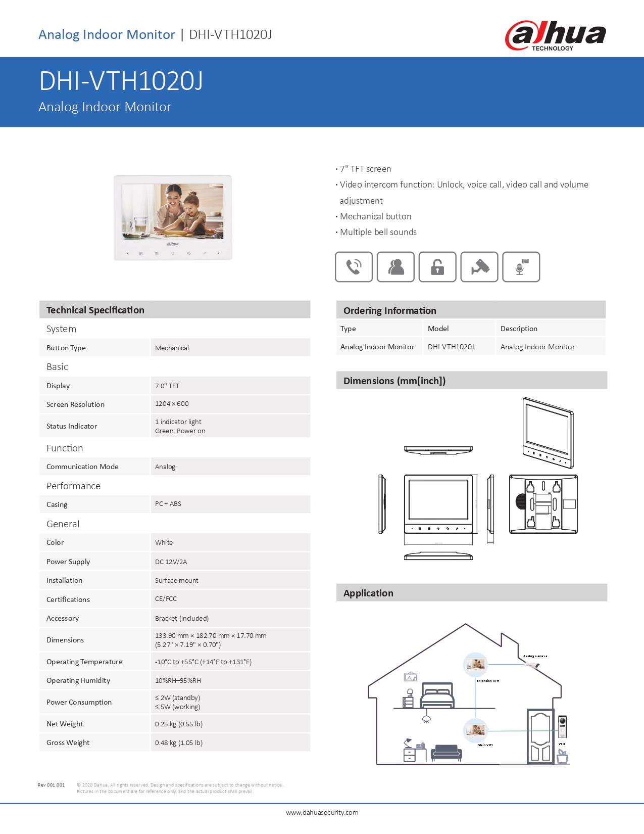
Task: Click the front view dimension drawing
Action: (438, 504)
